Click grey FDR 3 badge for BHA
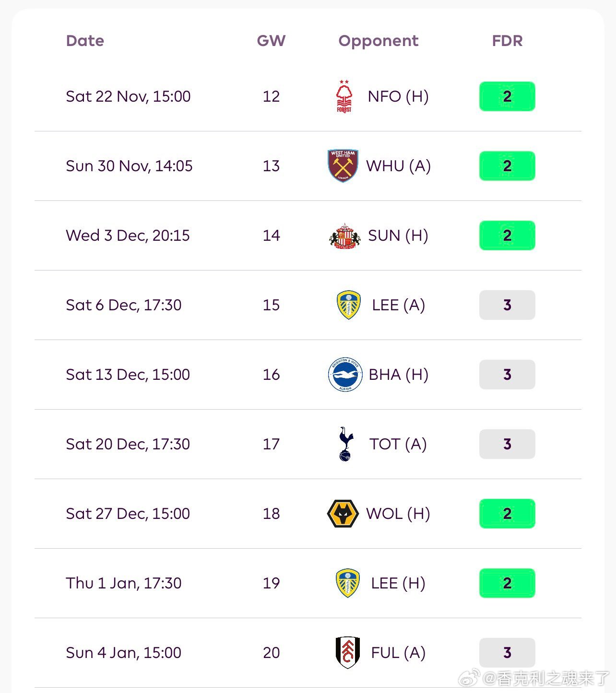This screenshot has width=616, height=693. click(x=507, y=375)
